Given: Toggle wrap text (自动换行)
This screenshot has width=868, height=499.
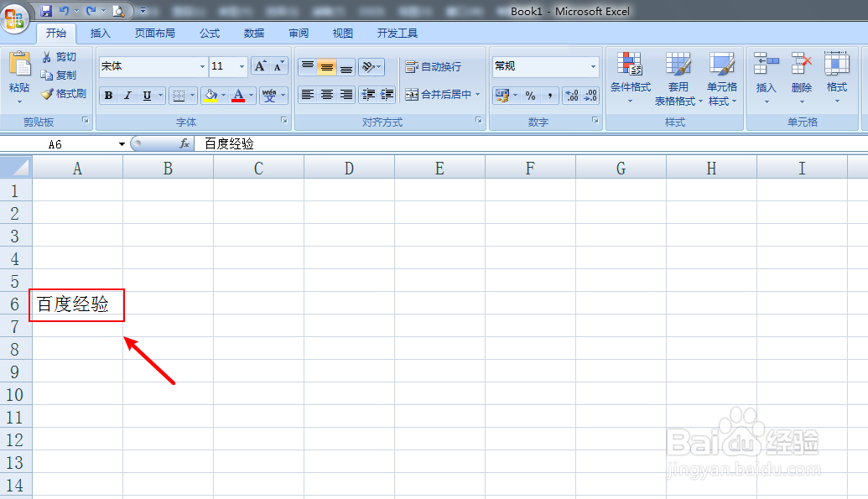Looking at the screenshot, I should tap(434, 67).
